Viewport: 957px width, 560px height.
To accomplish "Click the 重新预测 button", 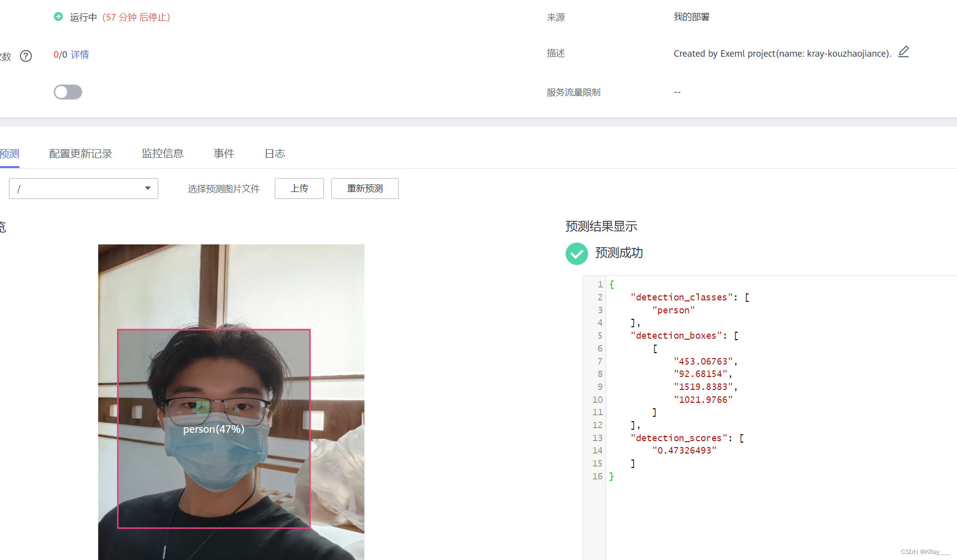I will (365, 188).
